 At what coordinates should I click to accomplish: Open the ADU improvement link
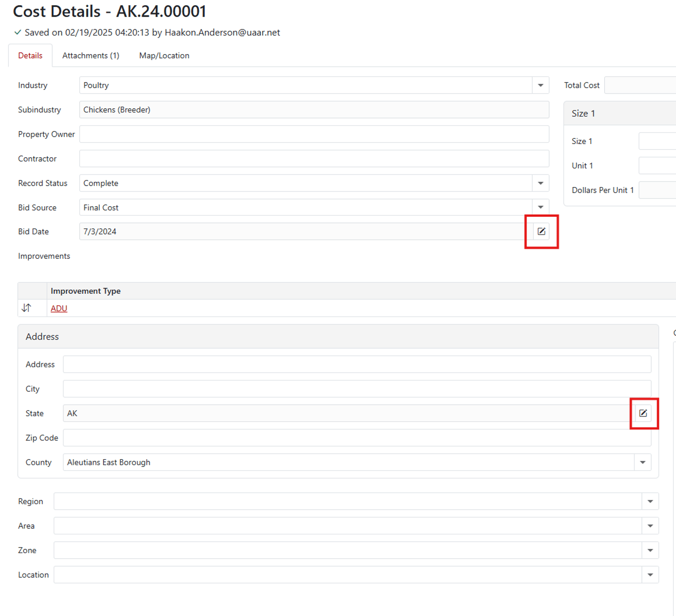tap(59, 308)
